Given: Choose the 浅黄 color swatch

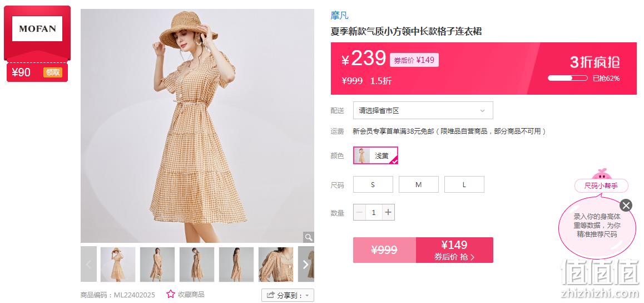Looking at the screenshot, I should pos(375,155).
